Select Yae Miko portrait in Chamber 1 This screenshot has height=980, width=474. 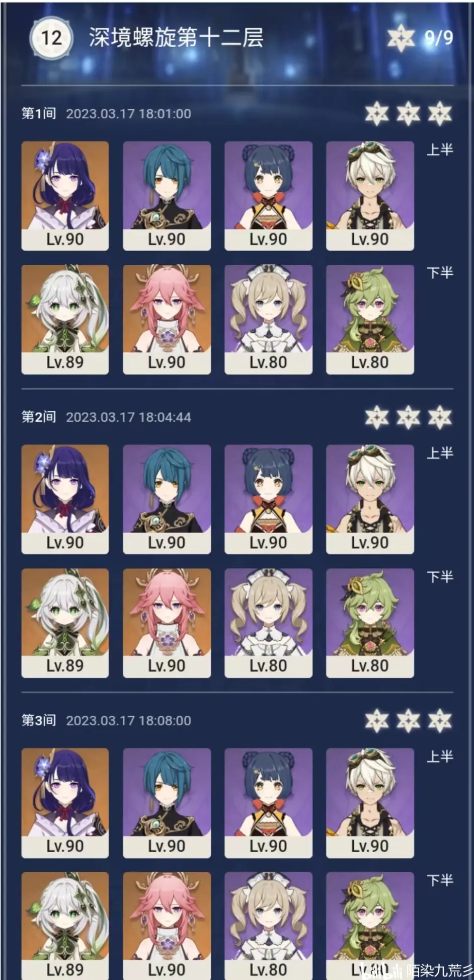point(167,320)
